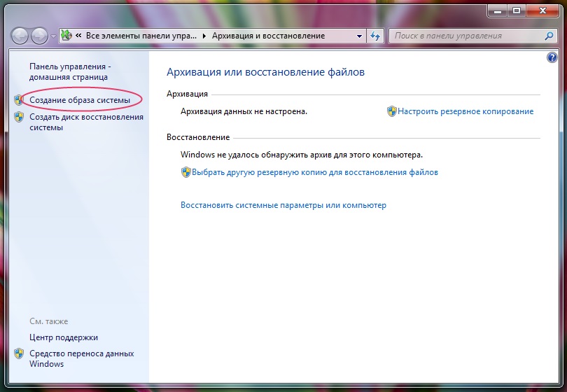Click 'Настроить резервное копирование' link
Viewport: 567px width, 392px height.
(465, 111)
